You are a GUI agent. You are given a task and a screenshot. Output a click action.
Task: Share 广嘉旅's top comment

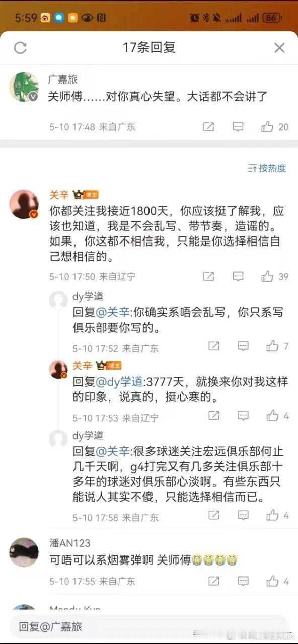click(x=209, y=127)
